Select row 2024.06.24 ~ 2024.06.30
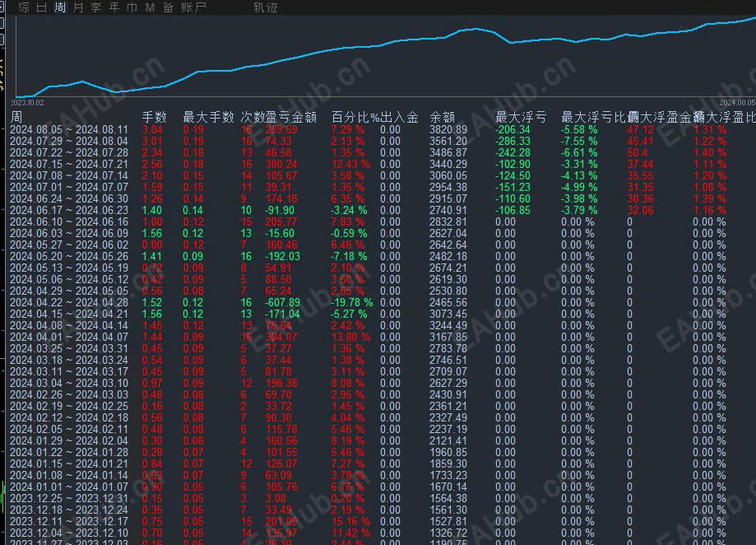 [x=378, y=198]
